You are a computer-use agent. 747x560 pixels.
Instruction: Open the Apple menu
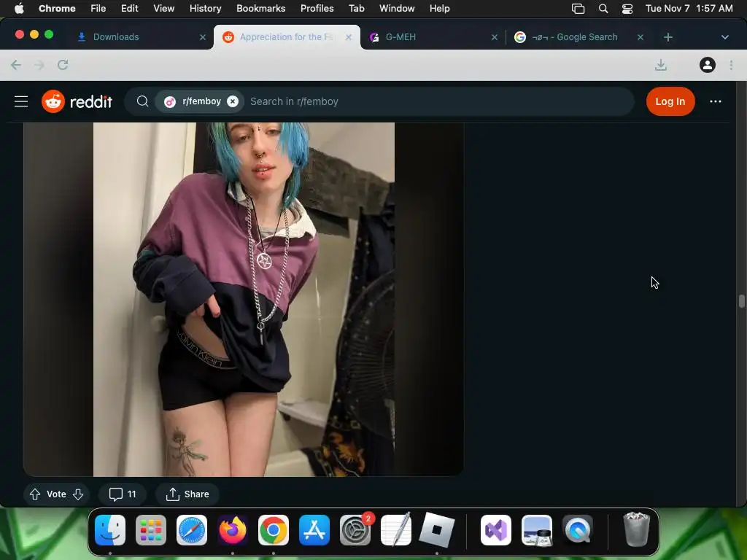pos(19,8)
